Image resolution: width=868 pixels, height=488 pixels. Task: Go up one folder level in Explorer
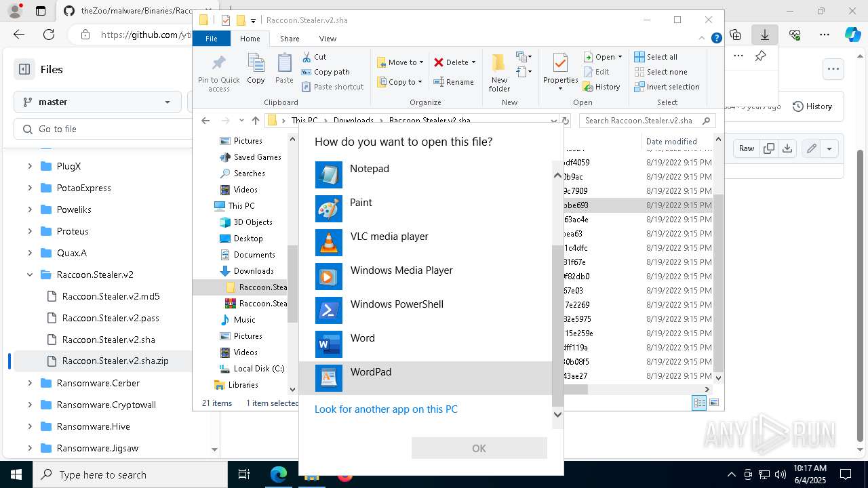point(255,121)
